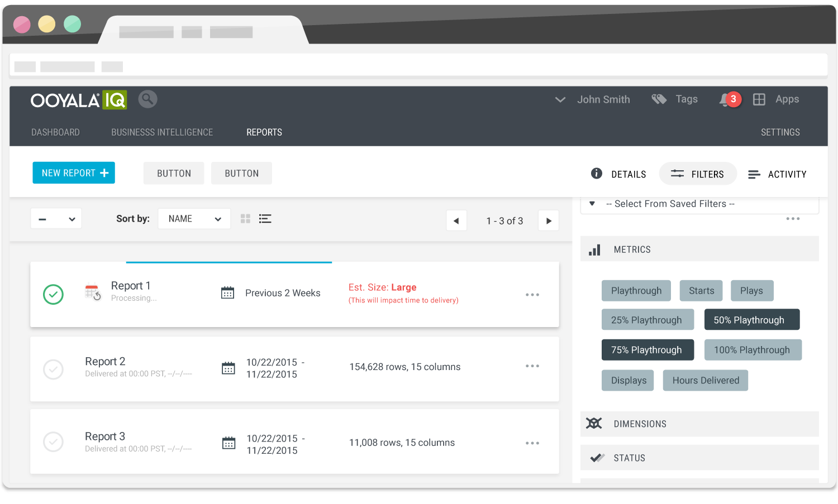838x504 pixels.
Task: Click the 1 - 3 of 3 page indicator
Action: [504, 221]
